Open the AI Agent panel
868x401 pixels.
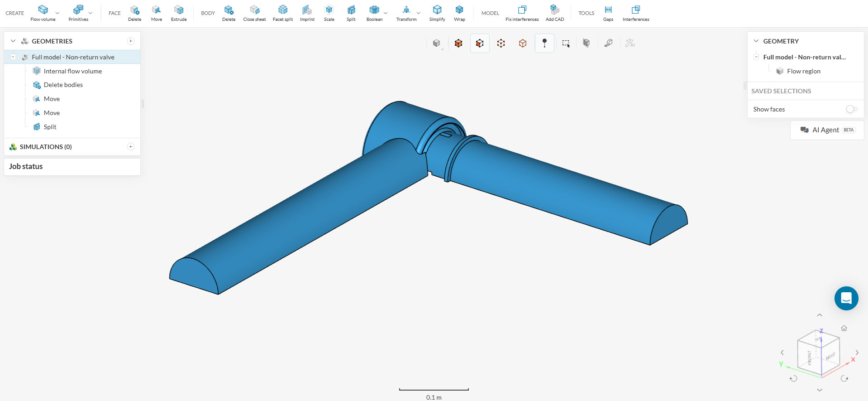(x=827, y=130)
